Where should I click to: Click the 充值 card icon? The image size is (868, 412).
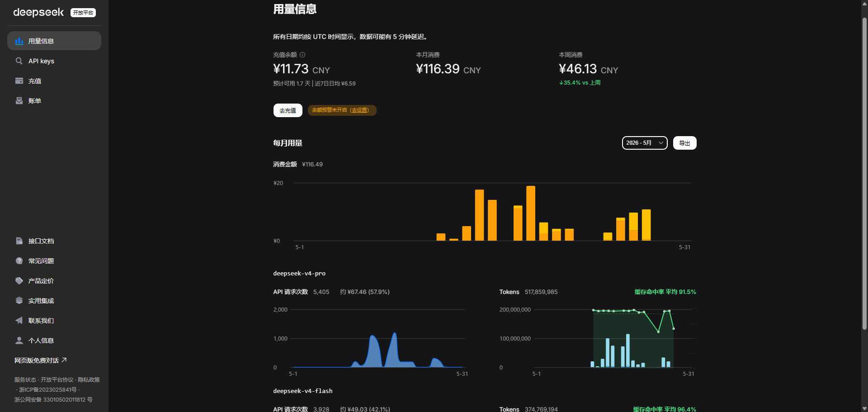19,81
